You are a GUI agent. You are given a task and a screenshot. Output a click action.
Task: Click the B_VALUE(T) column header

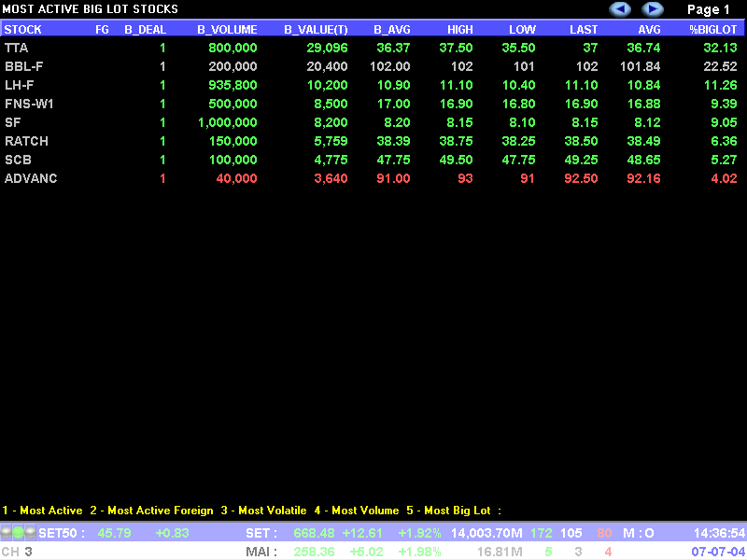[316, 30]
